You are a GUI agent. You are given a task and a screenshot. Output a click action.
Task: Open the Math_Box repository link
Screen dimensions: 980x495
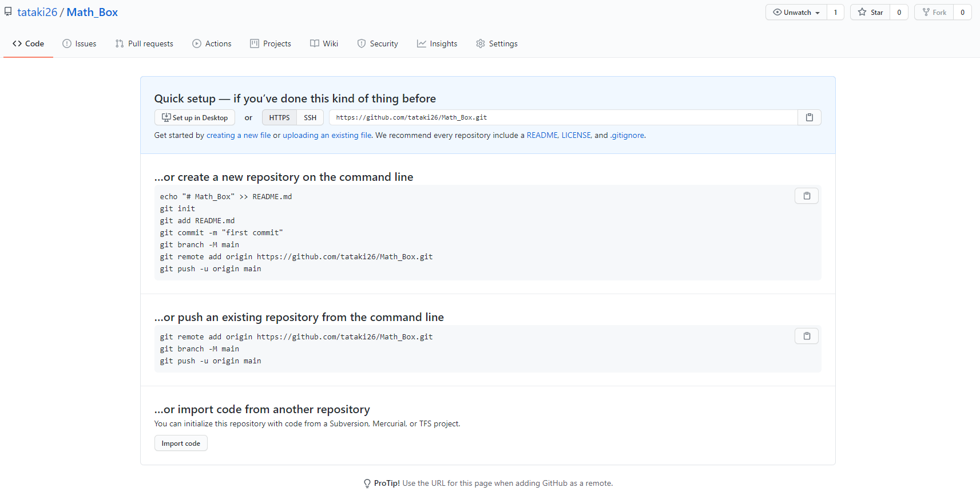tap(92, 12)
